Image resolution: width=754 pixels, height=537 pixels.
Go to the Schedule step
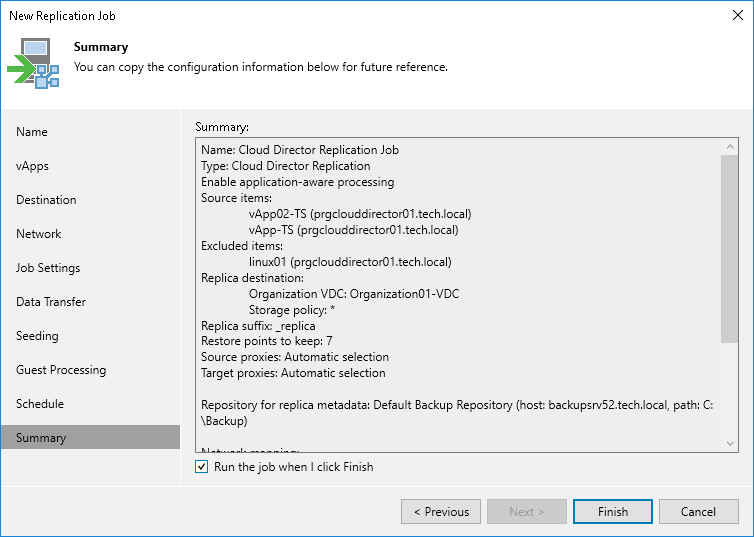coord(40,404)
